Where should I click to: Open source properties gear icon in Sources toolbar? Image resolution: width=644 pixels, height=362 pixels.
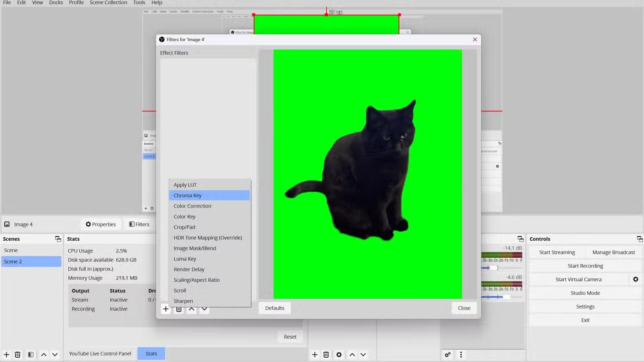pos(339,355)
